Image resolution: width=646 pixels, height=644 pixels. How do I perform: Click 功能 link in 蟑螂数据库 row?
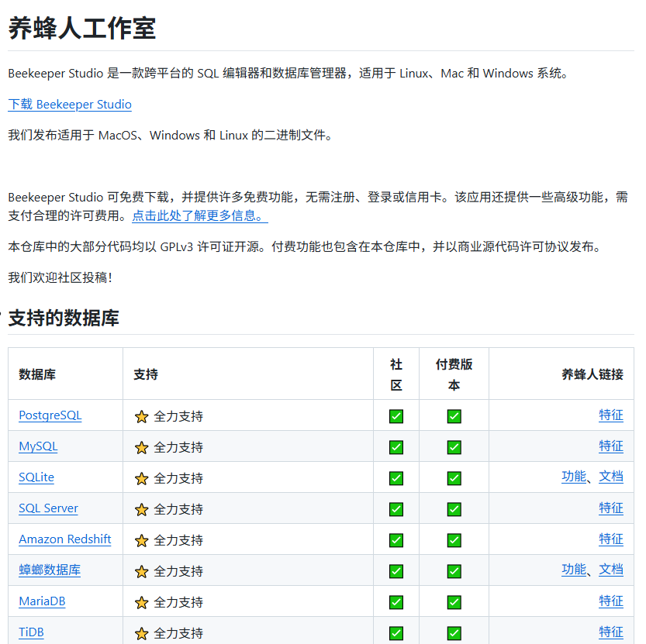pos(574,570)
